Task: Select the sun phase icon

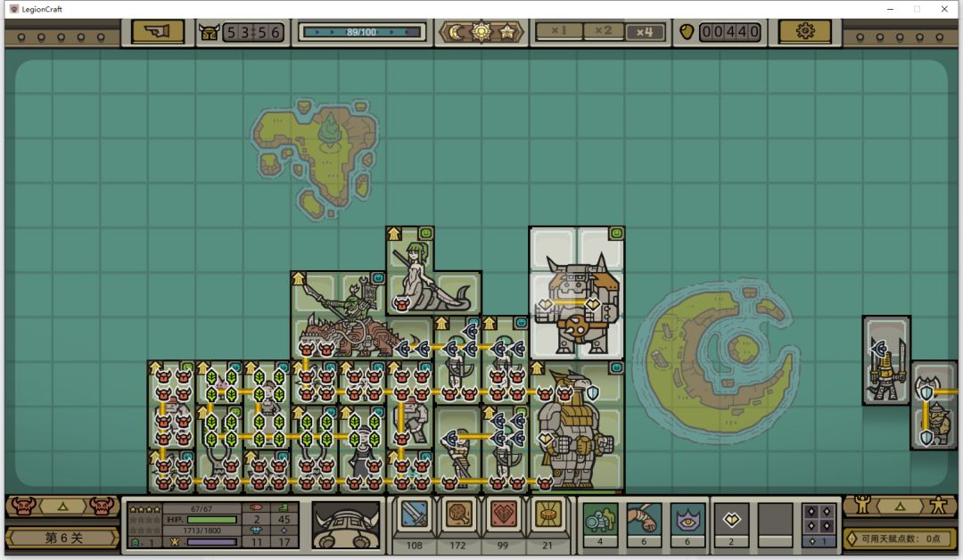Action: click(481, 31)
